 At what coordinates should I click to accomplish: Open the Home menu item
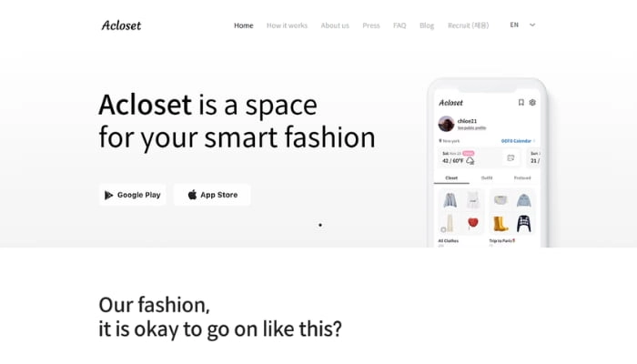[x=243, y=25]
